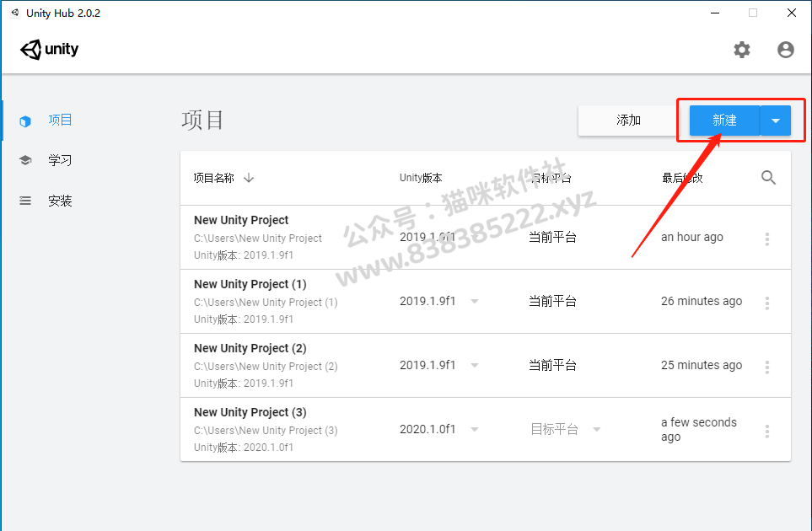Open the settings gear icon

point(741,50)
